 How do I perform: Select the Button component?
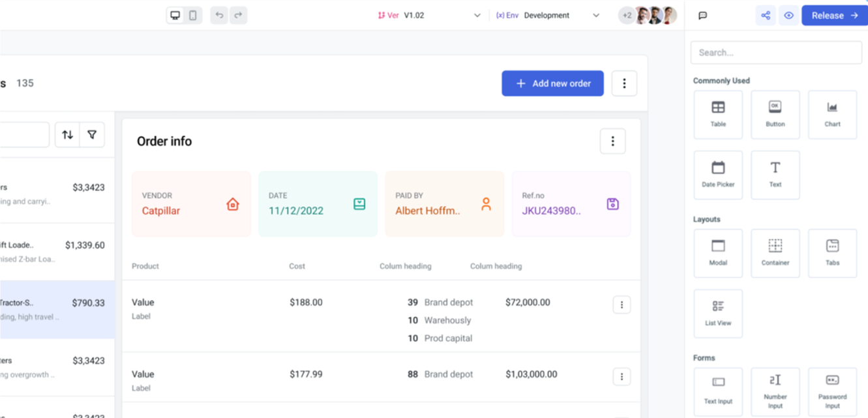click(x=775, y=115)
